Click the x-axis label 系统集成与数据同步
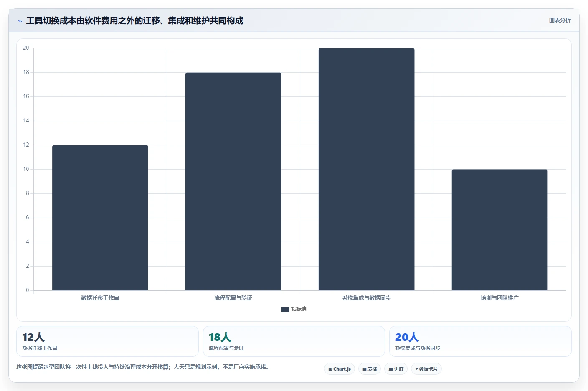 [x=367, y=298]
